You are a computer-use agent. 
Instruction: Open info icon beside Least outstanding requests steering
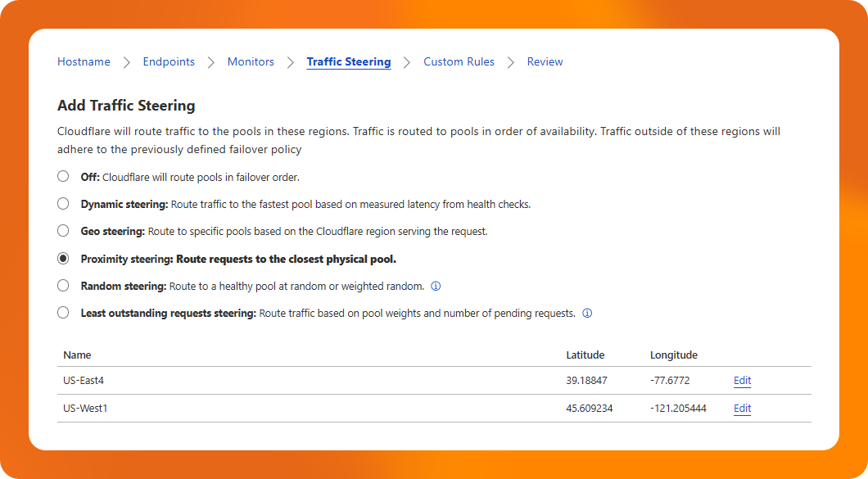[587, 314]
